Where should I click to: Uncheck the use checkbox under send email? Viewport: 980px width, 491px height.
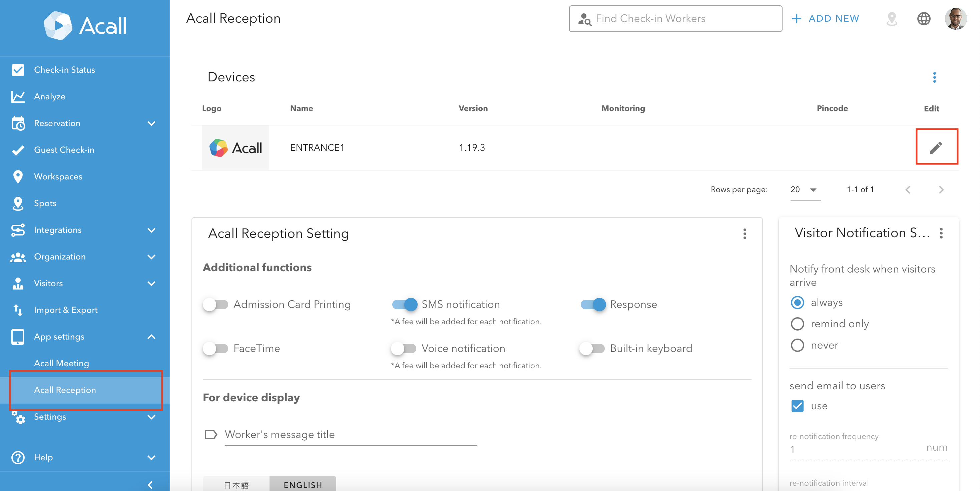[798, 406]
